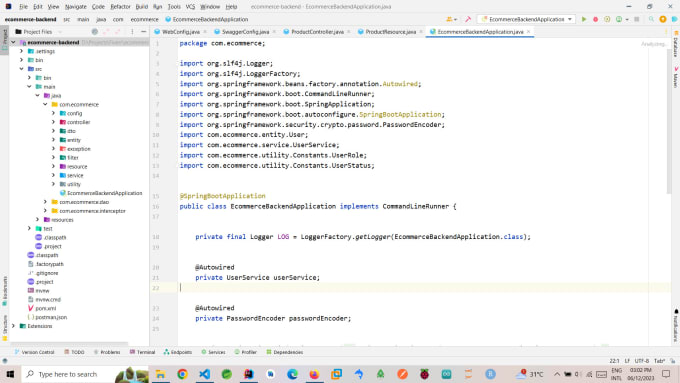Run EcommerceBackendApplication with the green play icon
680x383 pixels.
coord(584,19)
